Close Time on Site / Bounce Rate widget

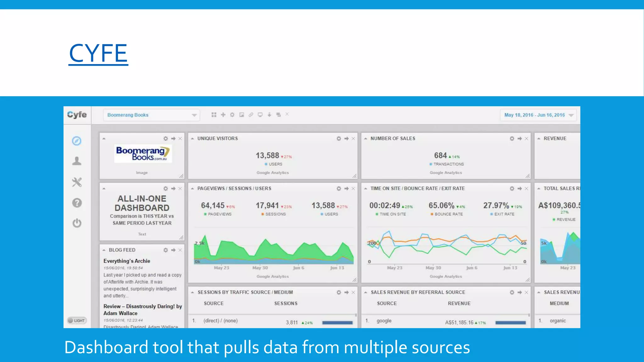pos(526,189)
